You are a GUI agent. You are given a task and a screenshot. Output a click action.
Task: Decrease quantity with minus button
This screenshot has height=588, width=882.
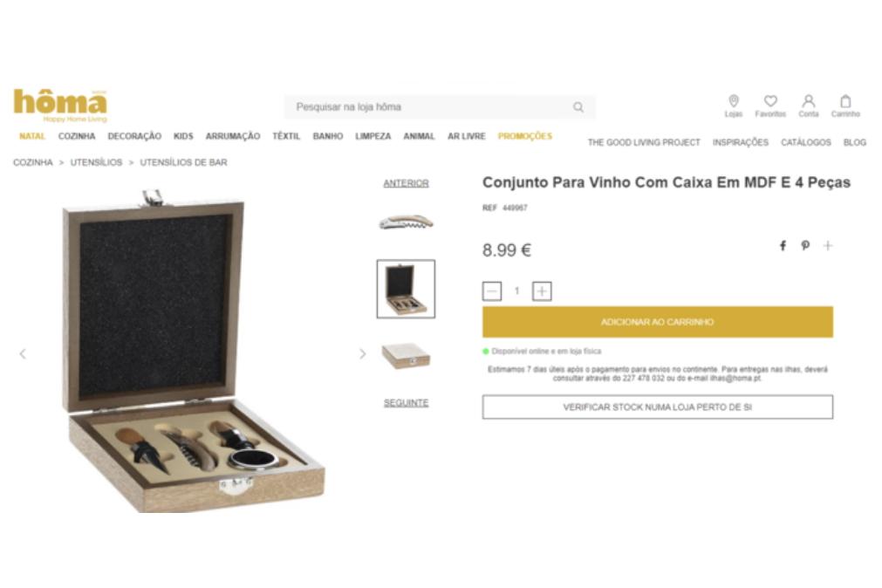(x=492, y=291)
